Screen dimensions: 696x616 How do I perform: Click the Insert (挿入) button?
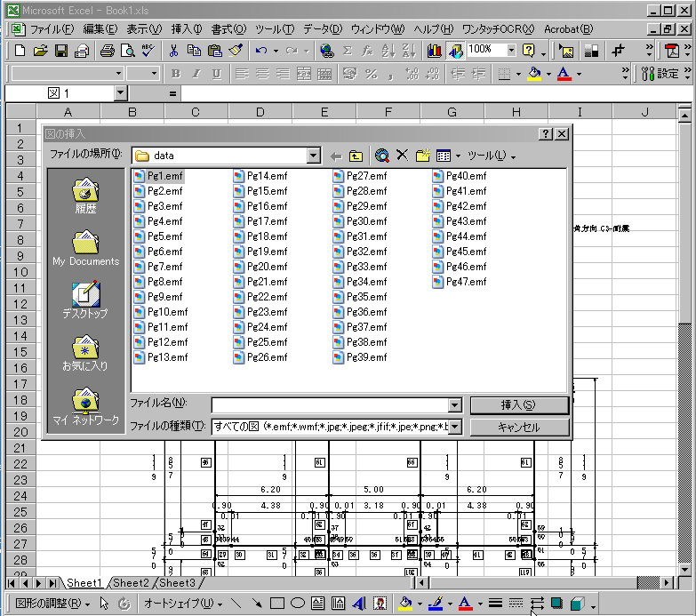(x=519, y=405)
